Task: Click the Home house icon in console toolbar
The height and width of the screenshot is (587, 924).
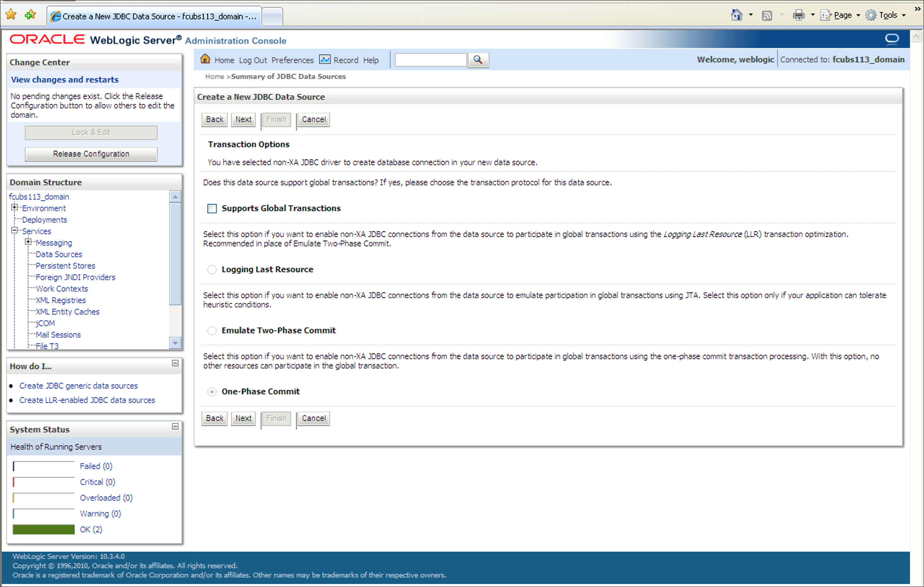Action: [x=205, y=59]
